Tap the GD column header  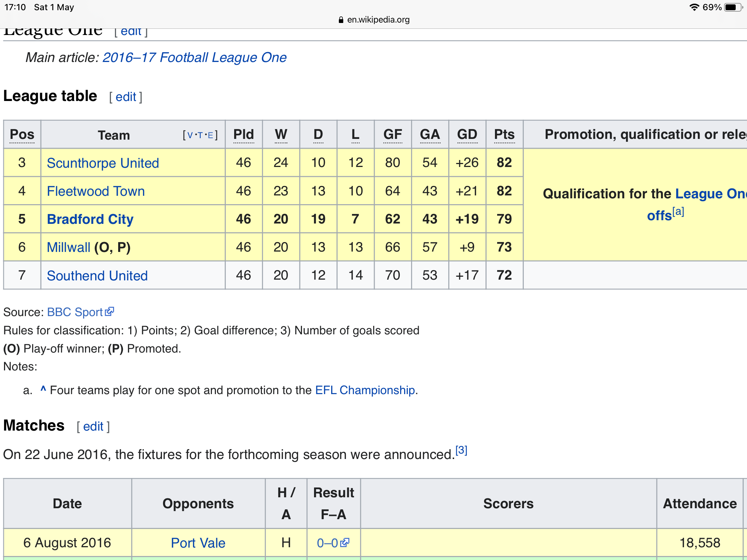coord(467,135)
